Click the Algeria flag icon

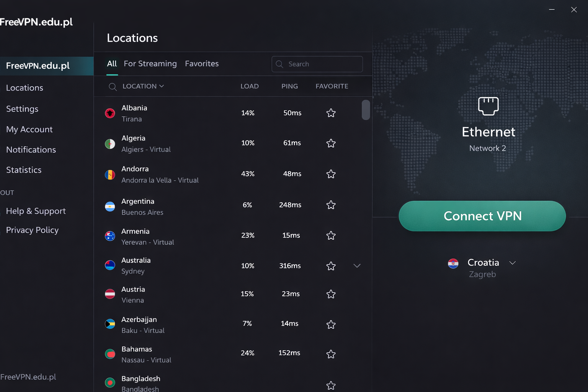[110, 144]
